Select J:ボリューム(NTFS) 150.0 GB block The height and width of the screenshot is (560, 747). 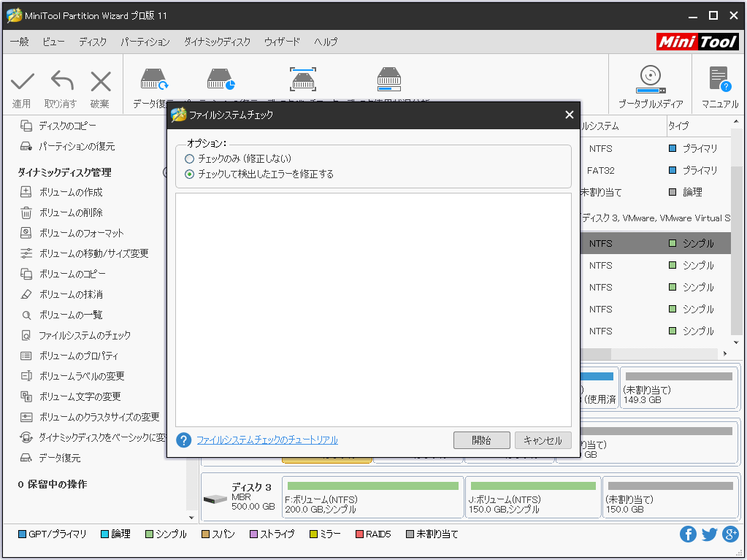tap(533, 498)
